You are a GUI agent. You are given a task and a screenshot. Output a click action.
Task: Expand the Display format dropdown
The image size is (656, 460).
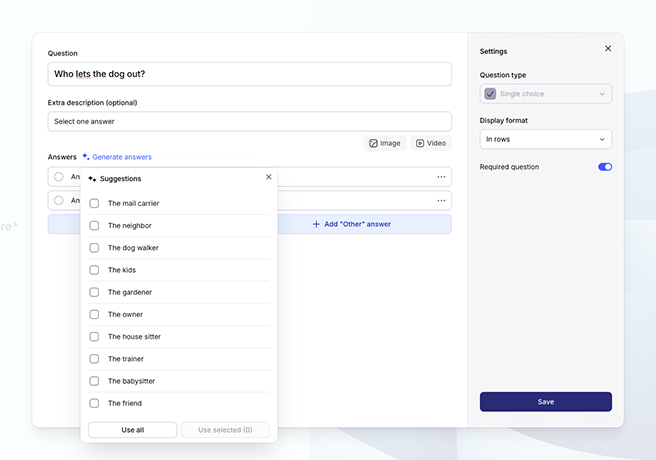(545, 139)
